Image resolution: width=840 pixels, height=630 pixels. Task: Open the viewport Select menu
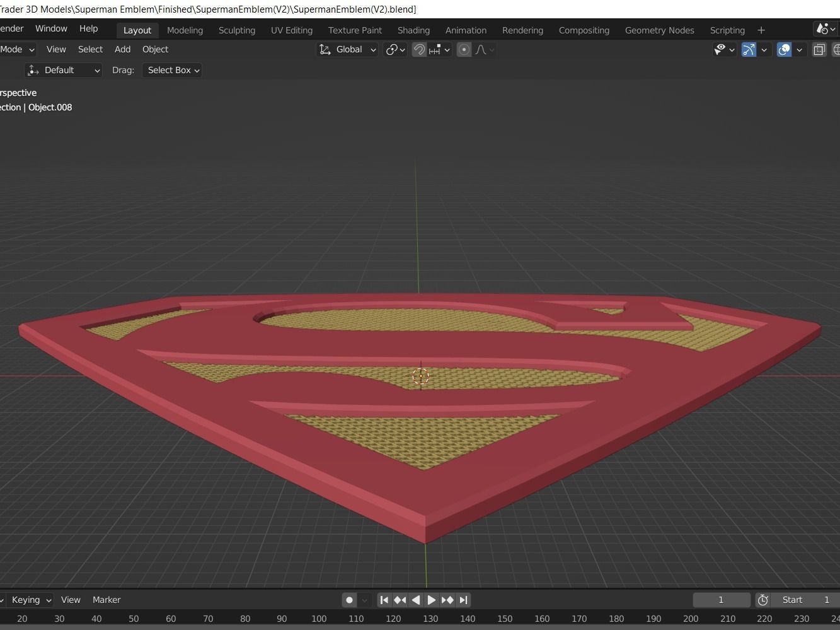pyautogui.click(x=90, y=49)
